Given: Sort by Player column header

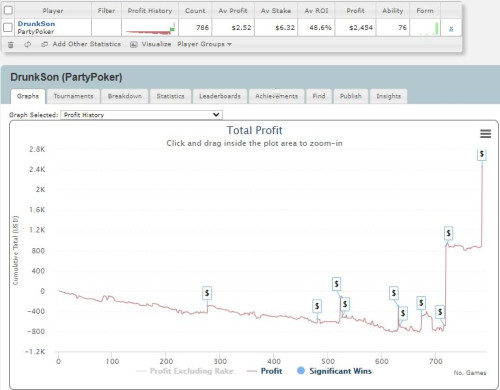Looking at the screenshot, I should click(53, 11).
